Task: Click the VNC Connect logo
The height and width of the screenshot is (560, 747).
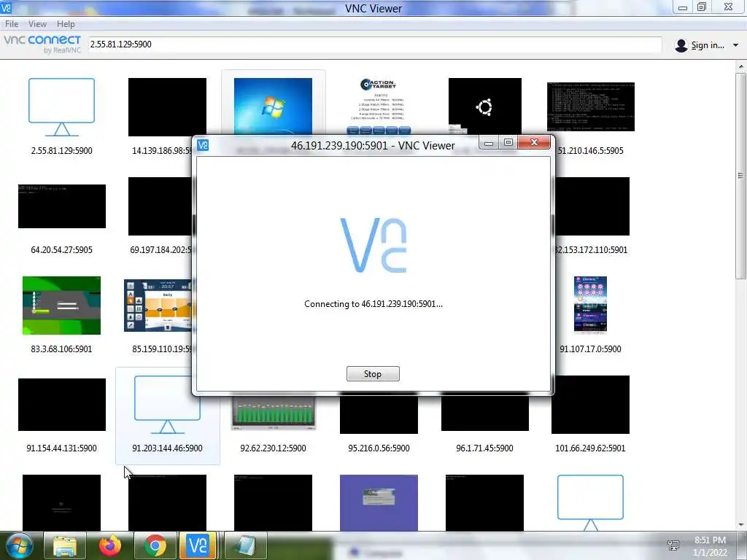Action: tap(42, 43)
